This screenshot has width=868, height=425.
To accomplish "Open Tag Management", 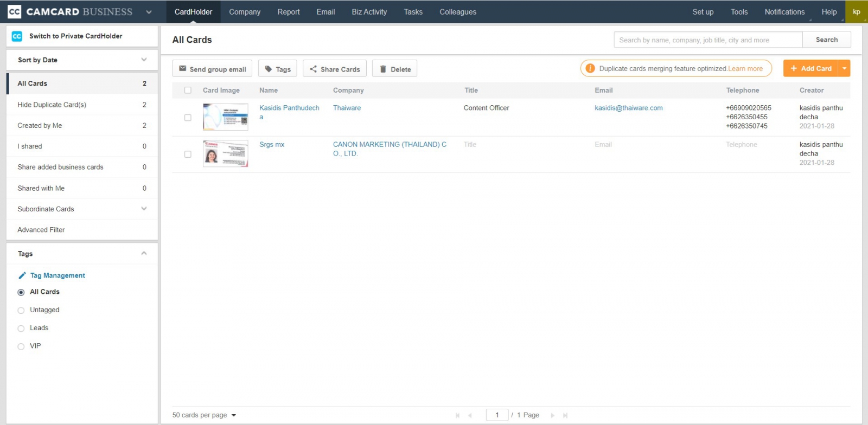I will click(58, 275).
